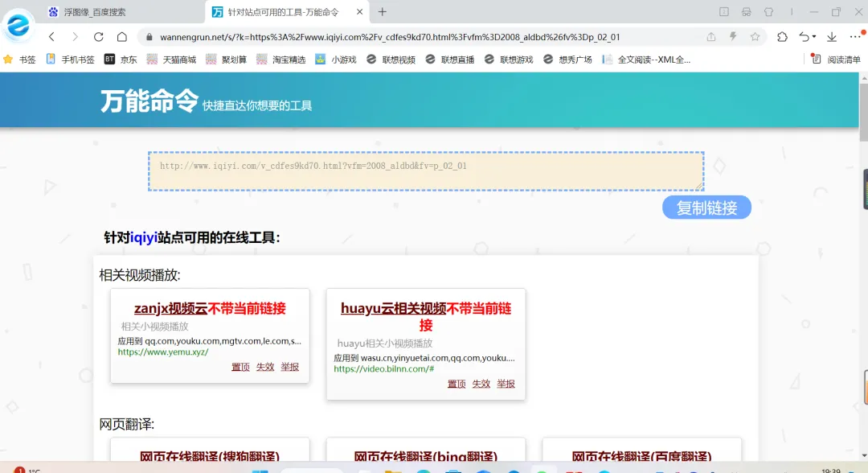This screenshot has height=473, width=868.
Task: Click the scrollbar down arrow
Action: [x=863, y=456]
